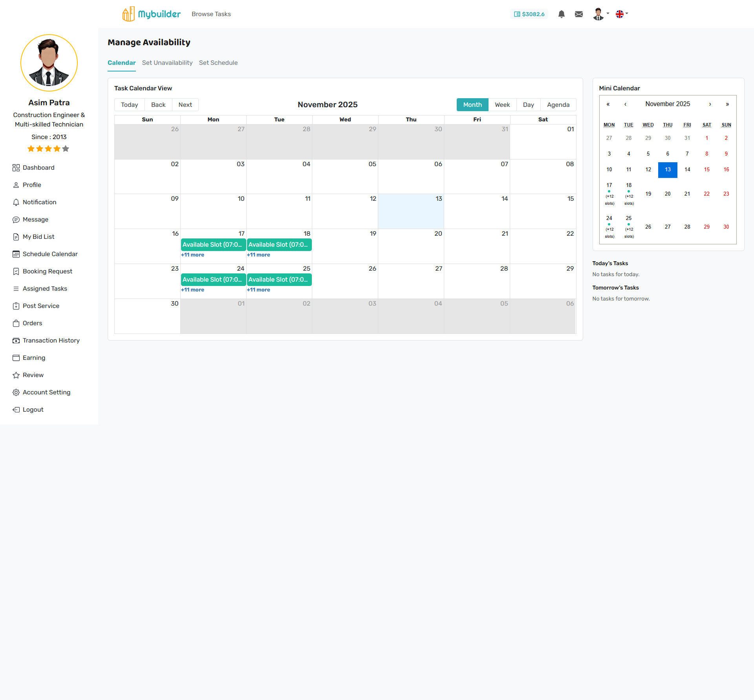
Task: Expand the user avatar dropdown
Action: (601, 14)
